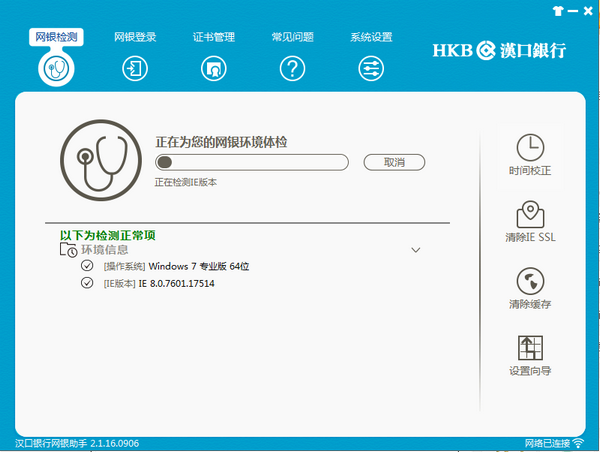The image size is (600, 452).
Task: Click the check mark beside IE版本
Action: pos(87,283)
